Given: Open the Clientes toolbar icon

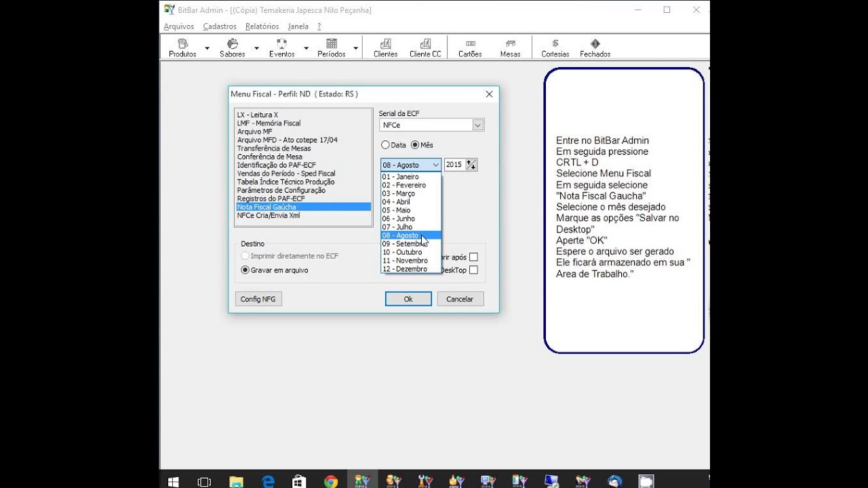Looking at the screenshot, I should tap(385, 47).
